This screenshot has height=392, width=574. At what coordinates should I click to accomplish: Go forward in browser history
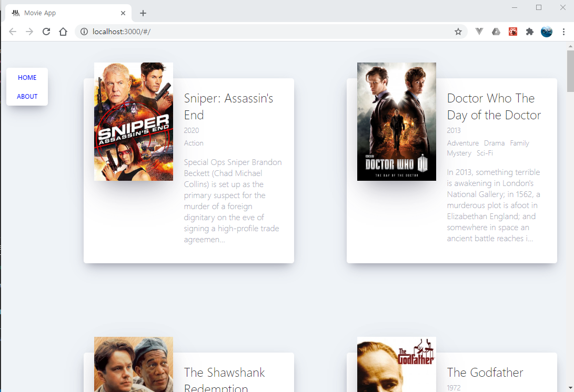(29, 32)
